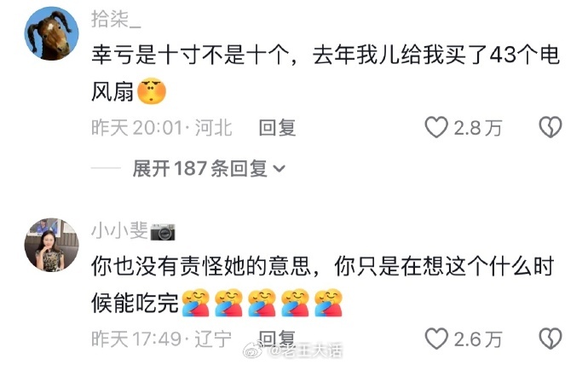Dislike 拾柒_'s comment with broken heart
Image resolution: width=588 pixels, height=365 pixels.
pyautogui.click(x=551, y=127)
